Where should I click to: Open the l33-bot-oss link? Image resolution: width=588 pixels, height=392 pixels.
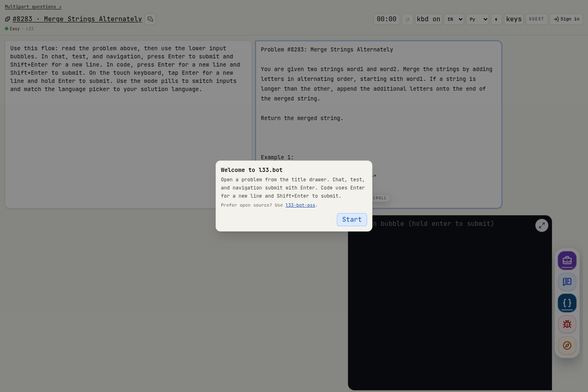coord(300,205)
